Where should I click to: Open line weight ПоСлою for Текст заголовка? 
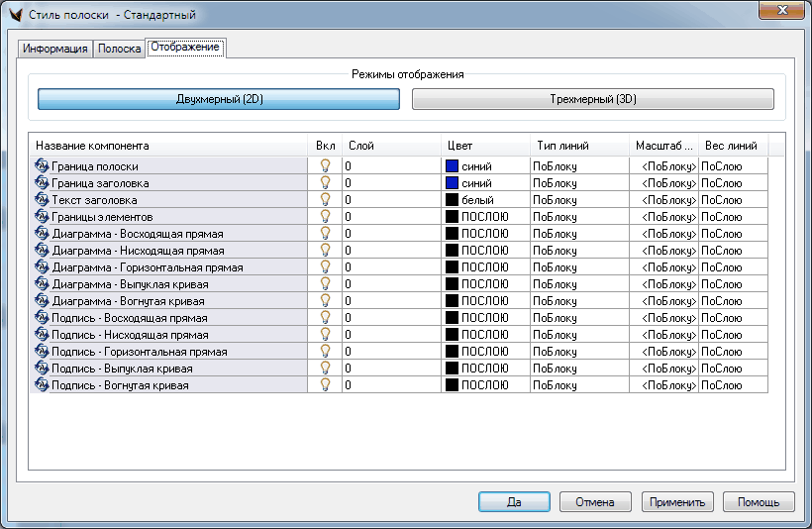pos(731,200)
